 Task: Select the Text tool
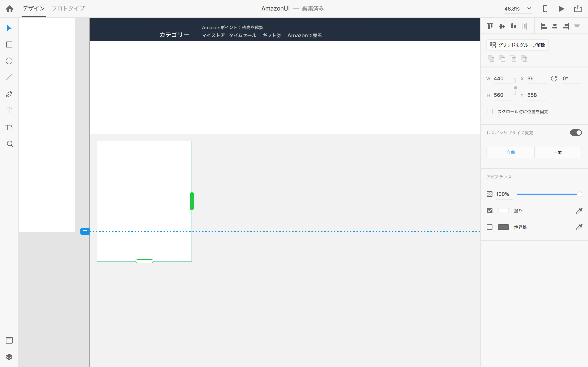coord(9,111)
